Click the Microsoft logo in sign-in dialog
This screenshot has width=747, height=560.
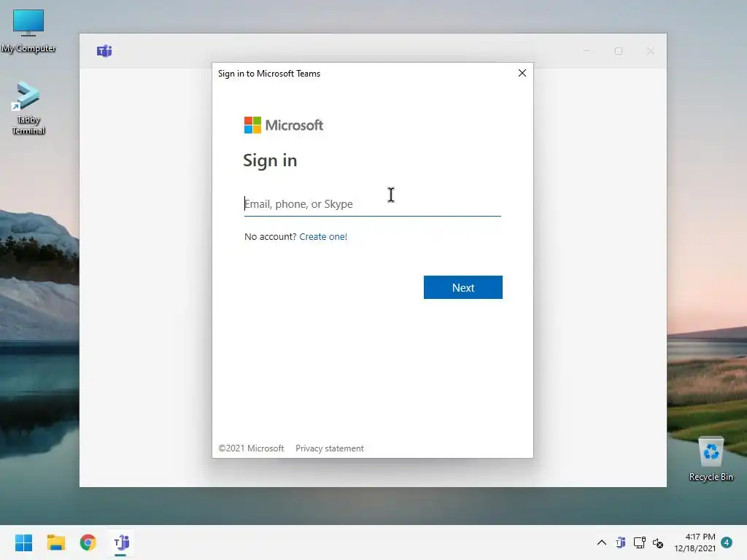tap(284, 125)
